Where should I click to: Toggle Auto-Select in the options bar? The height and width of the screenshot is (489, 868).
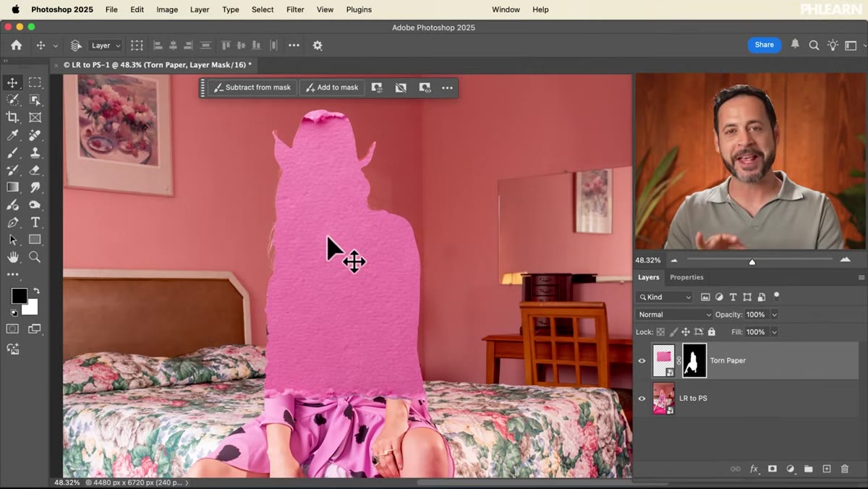pyautogui.click(x=76, y=45)
